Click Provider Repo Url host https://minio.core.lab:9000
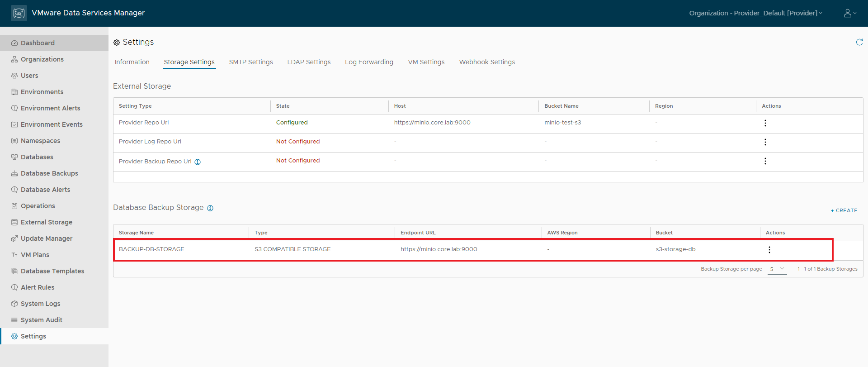This screenshot has width=868, height=367. pyautogui.click(x=432, y=123)
